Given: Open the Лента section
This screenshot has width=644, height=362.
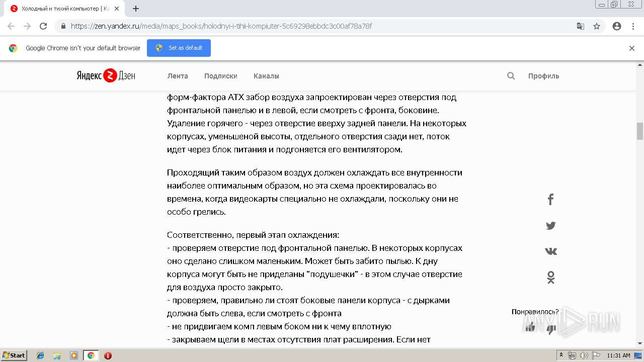Looking at the screenshot, I should 178,76.
